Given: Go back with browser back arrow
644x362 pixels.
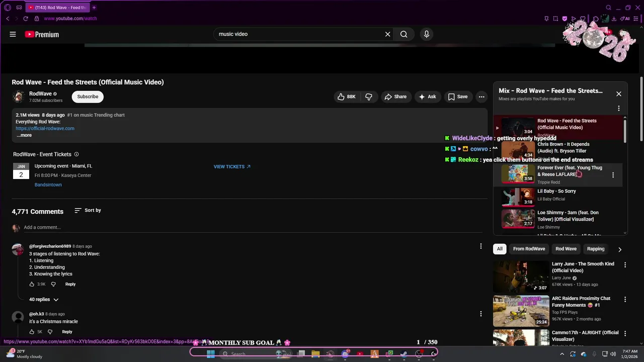Looking at the screenshot, I should pos(8,19).
